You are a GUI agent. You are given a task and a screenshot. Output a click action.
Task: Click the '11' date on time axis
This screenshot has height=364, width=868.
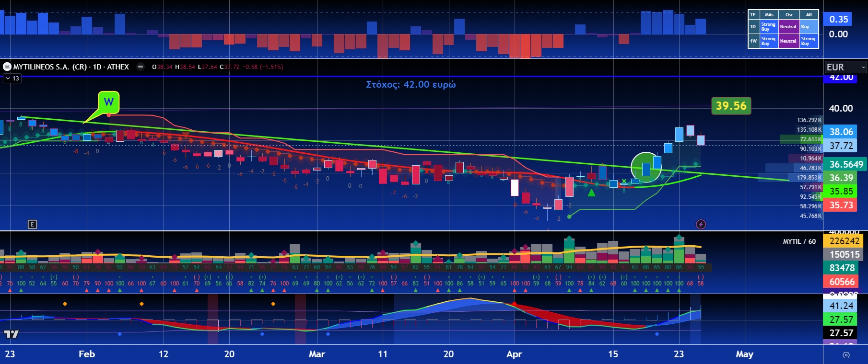[x=382, y=354]
